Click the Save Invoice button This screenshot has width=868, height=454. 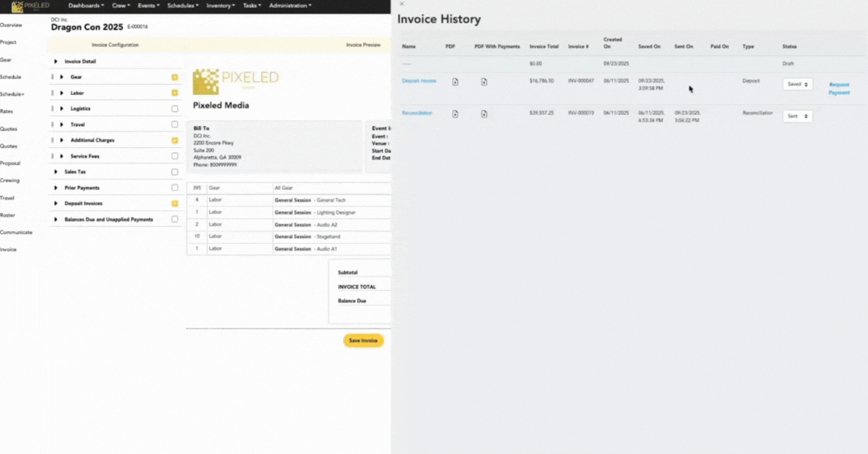click(363, 340)
